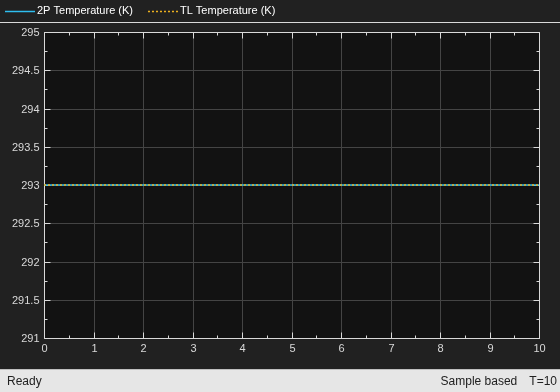The image size is (560, 392).
Task: Select the 295 y-axis tick label
Action: click(30, 32)
